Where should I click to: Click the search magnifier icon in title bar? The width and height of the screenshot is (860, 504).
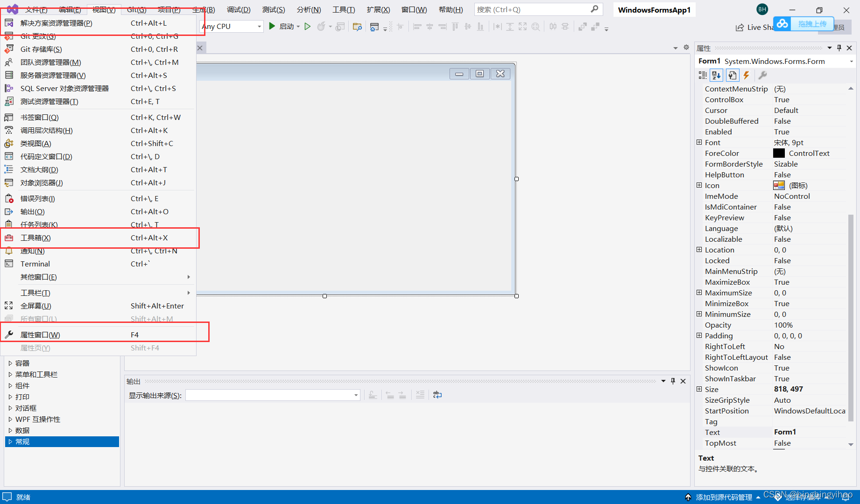(x=594, y=9)
